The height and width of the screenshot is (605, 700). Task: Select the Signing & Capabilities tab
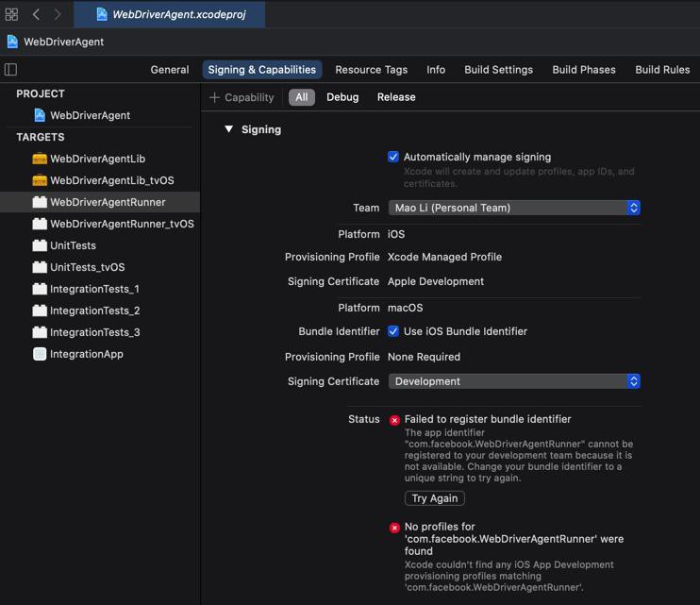262,70
